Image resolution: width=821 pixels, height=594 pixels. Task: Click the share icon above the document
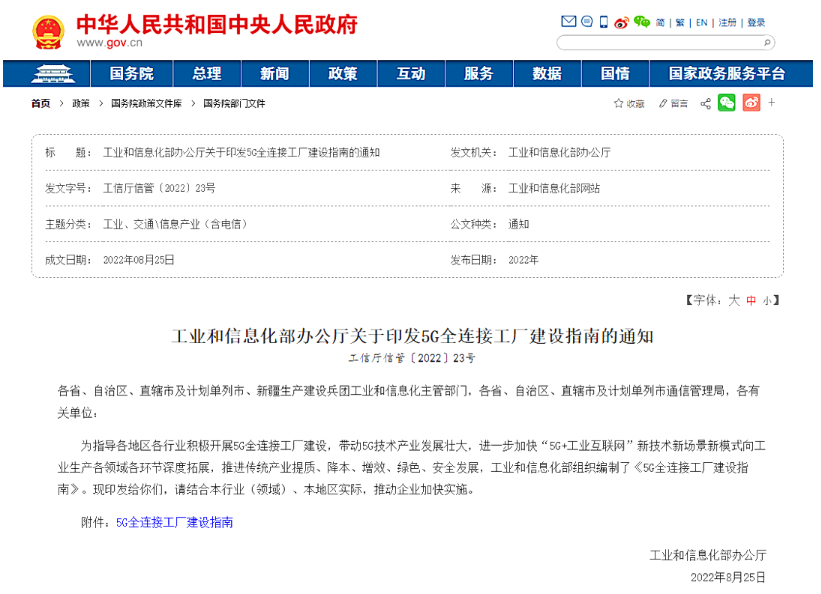coord(705,103)
